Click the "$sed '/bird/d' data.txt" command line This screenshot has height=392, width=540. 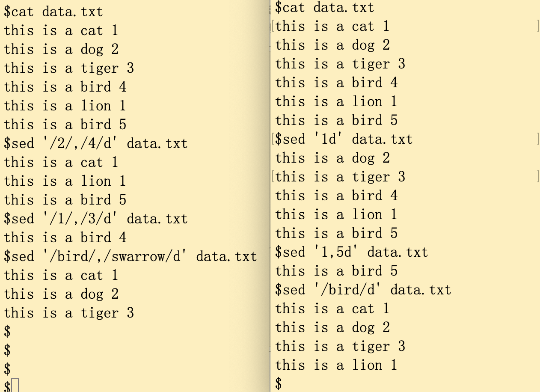[x=363, y=290]
